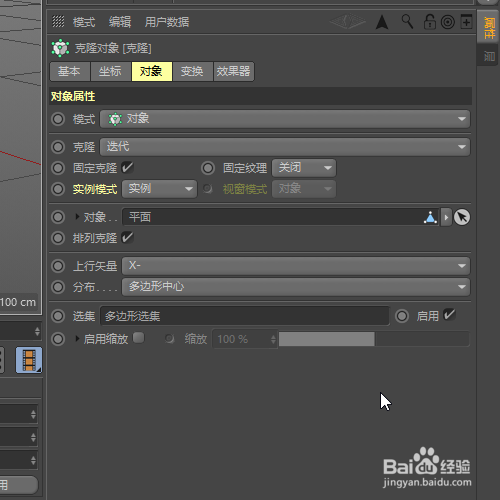Click the dotted grip icon beside 模式 menu
Viewport: 500px width, 500px height.
(58, 22)
